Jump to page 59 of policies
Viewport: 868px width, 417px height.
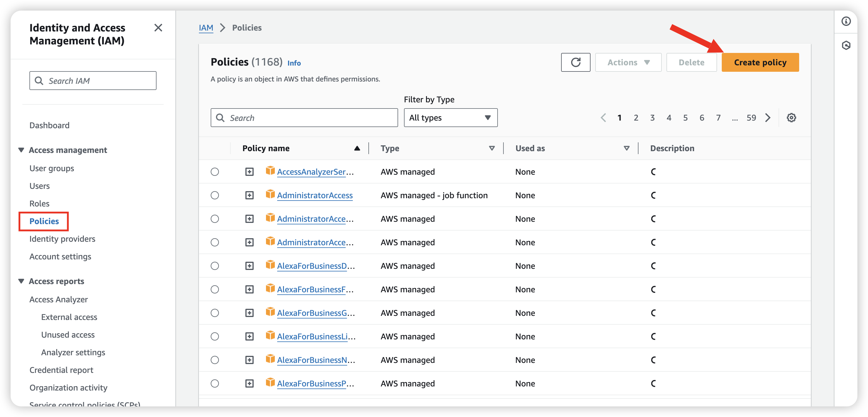pos(751,118)
